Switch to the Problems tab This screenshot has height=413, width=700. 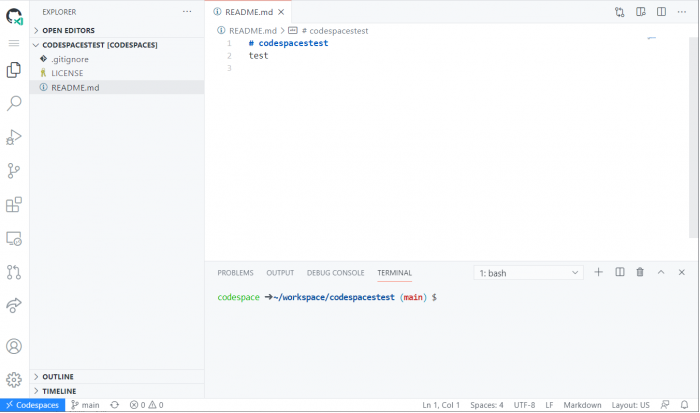pos(235,273)
